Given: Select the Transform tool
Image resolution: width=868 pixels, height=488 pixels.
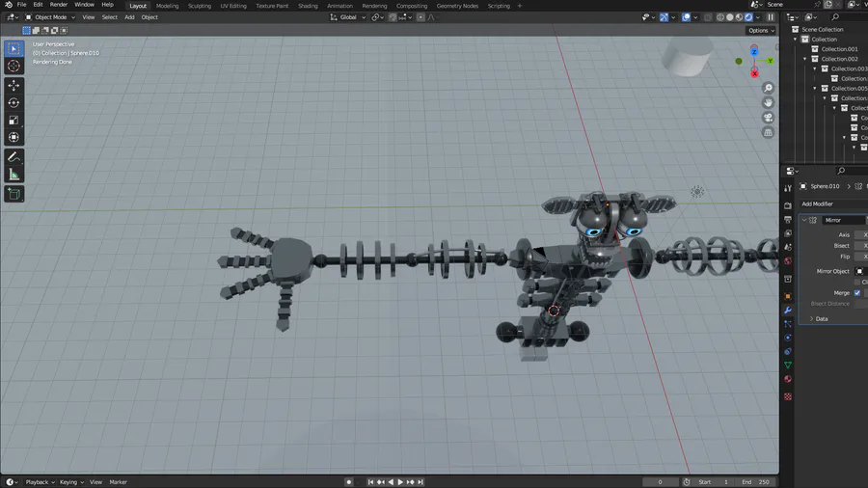Looking at the screenshot, I should [x=14, y=137].
